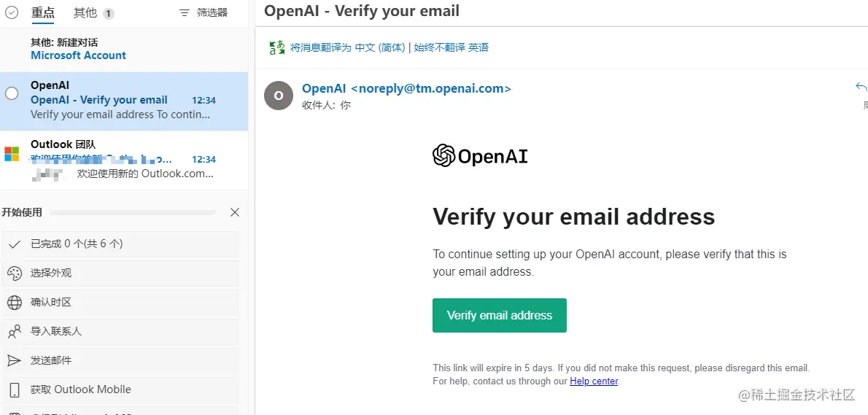The height and width of the screenshot is (415, 868).
Task: Close the 开始使用 getting started panel
Action: pos(235,212)
